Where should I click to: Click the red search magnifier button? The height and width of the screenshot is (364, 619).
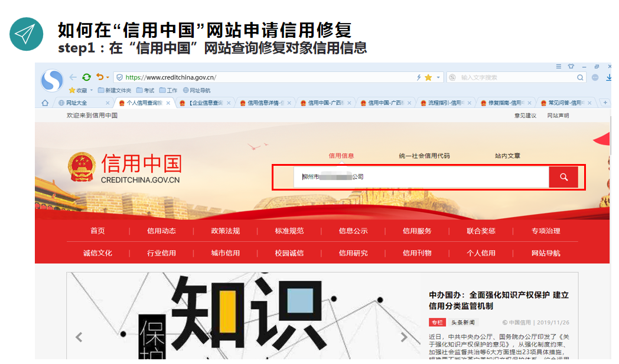pos(563,177)
